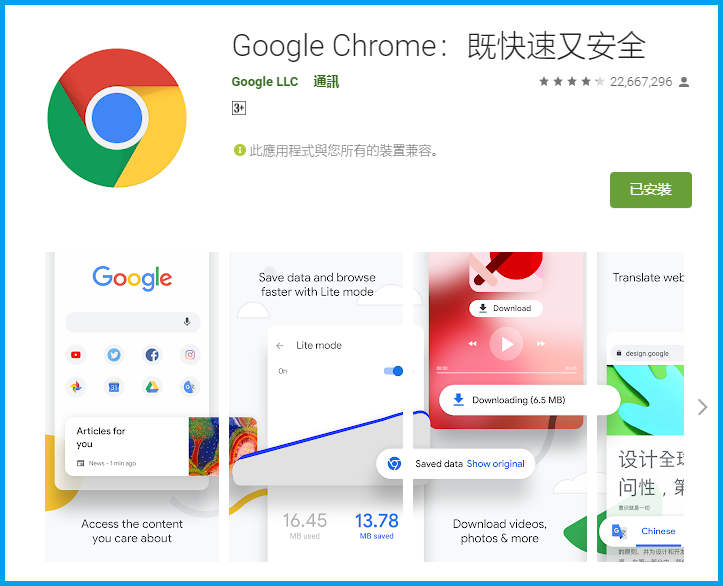Click the audio progress bar in music player
The image size is (723, 586).
click(506, 371)
